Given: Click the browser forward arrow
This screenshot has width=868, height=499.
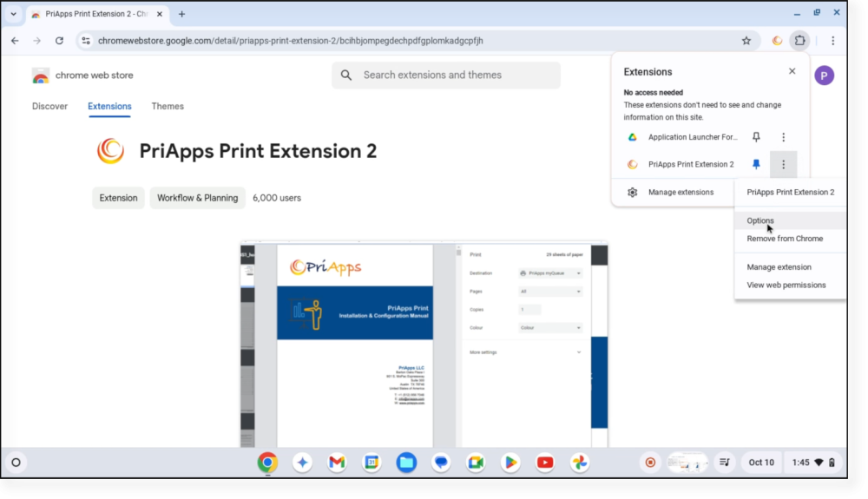Looking at the screenshot, I should (36, 41).
